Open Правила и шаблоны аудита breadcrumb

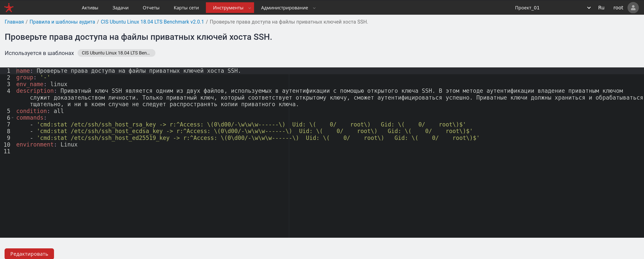[x=62, y=22]
